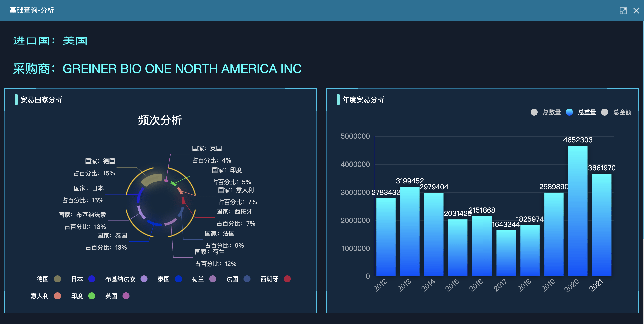
Task: Click 英国 legend marker
Action: (126, 296)
